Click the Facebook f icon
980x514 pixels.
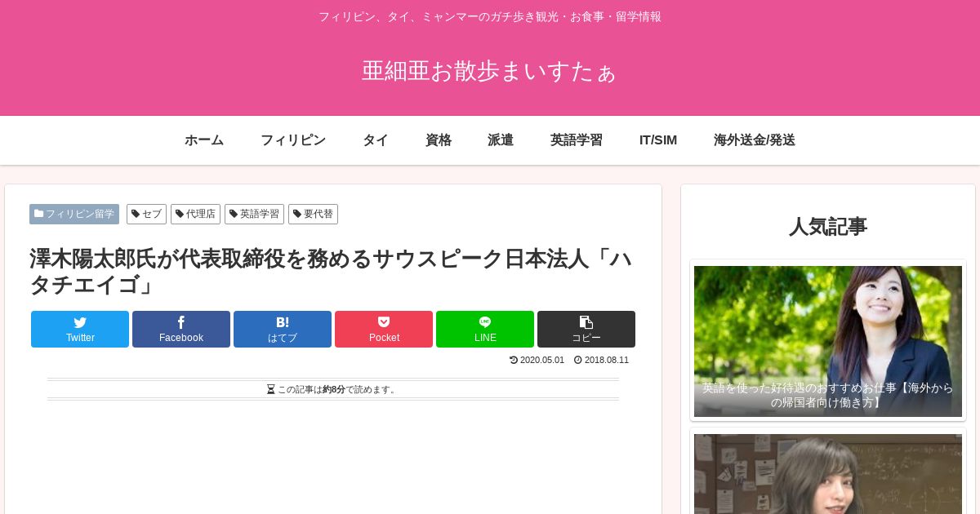pos(181,322)
